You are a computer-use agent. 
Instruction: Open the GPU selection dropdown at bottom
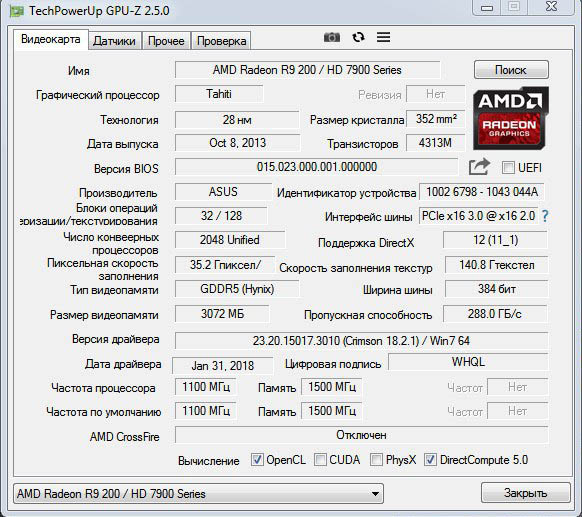pyautogui.click(x=198, y=494)
